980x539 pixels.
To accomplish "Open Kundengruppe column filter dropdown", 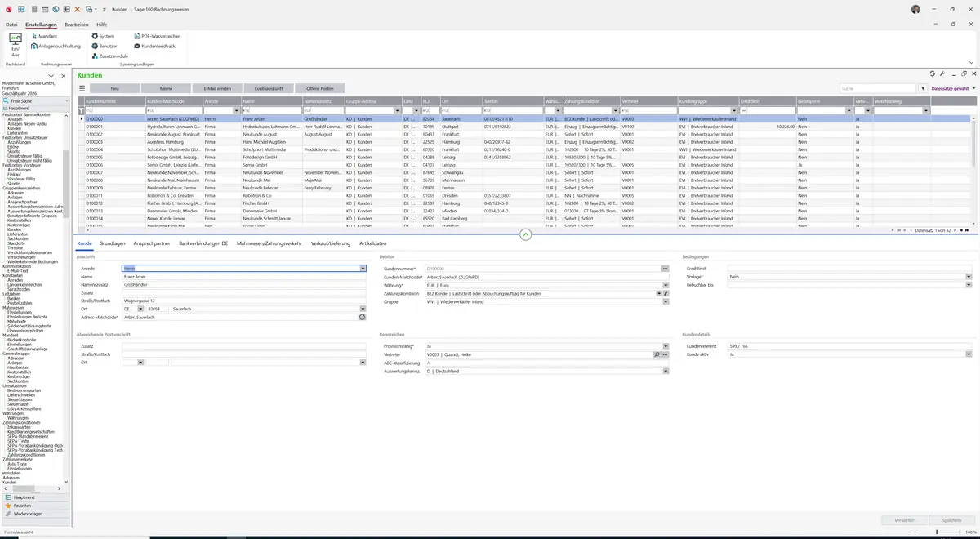I will pyautogui.click(x=734, y=110).
